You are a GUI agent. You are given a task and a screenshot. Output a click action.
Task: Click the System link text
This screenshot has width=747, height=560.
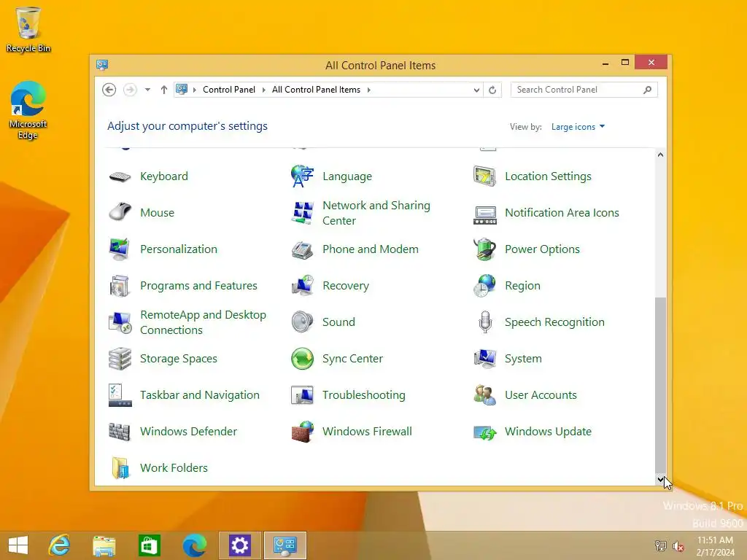tap(523, 359)
